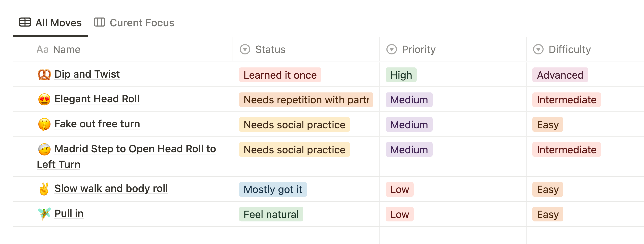Viewport: 644px width, 244px height.
Task: Click the blue Mostly got it tag
Action: click(x=273, y=189)
